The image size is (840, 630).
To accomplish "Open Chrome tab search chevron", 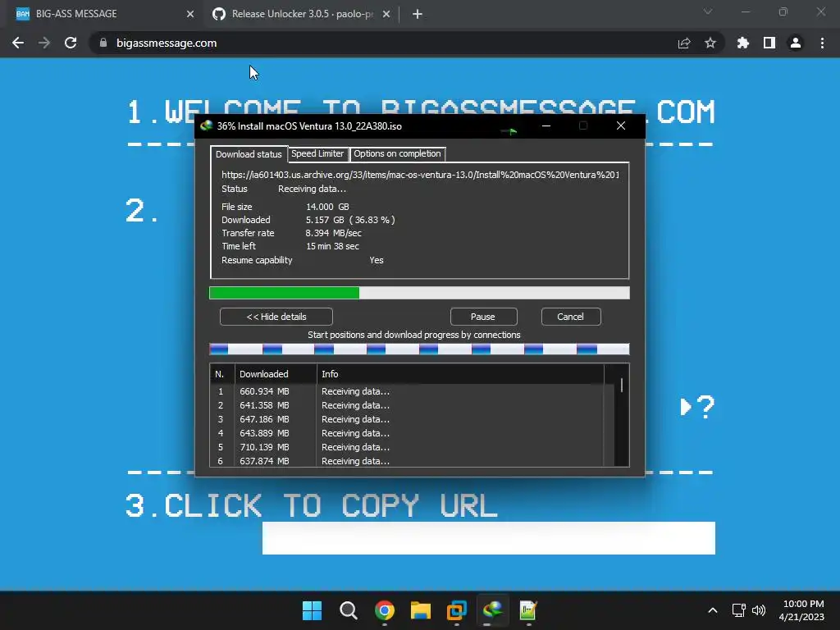I will click(x=708, y=11).
